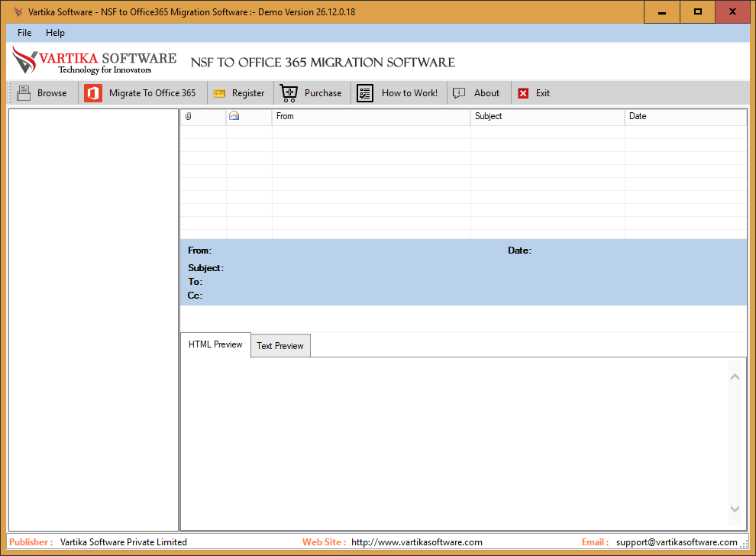Viewport: 756px width, 556px height.
Task: Click the Email label in status bar
Action: 595,542
